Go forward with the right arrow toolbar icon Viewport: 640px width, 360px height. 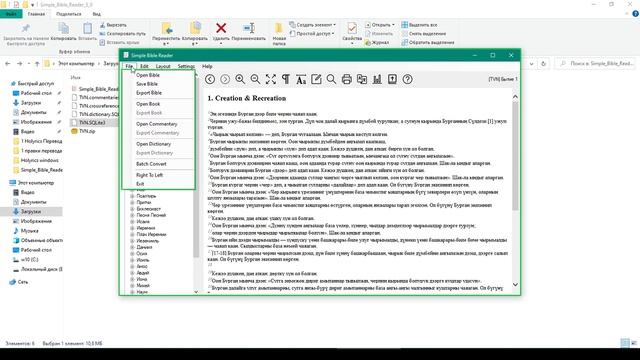tap(225, 79)
